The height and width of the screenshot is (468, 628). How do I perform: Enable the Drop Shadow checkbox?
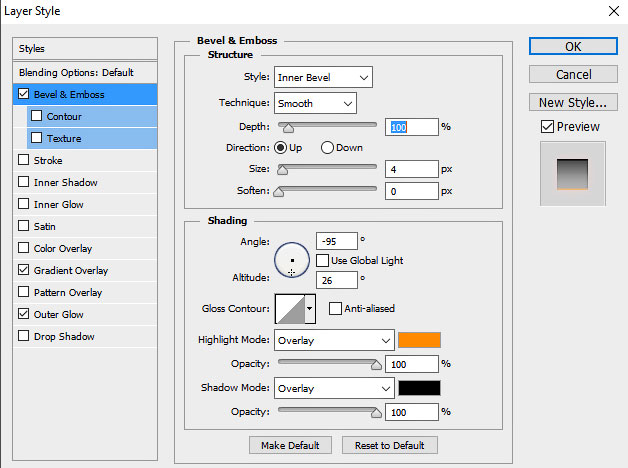point(24,336)
